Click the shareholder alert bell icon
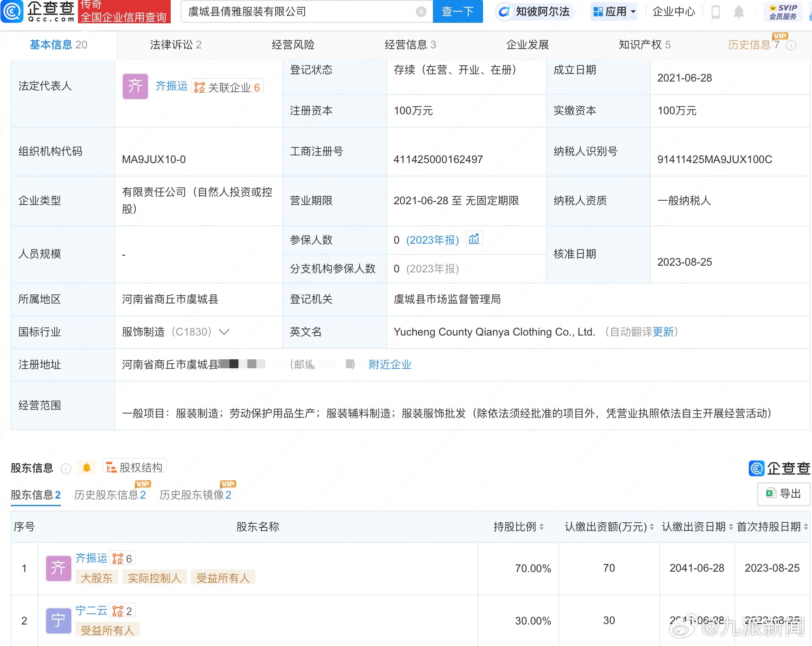The image size is (812, 646). pos(86,468)
